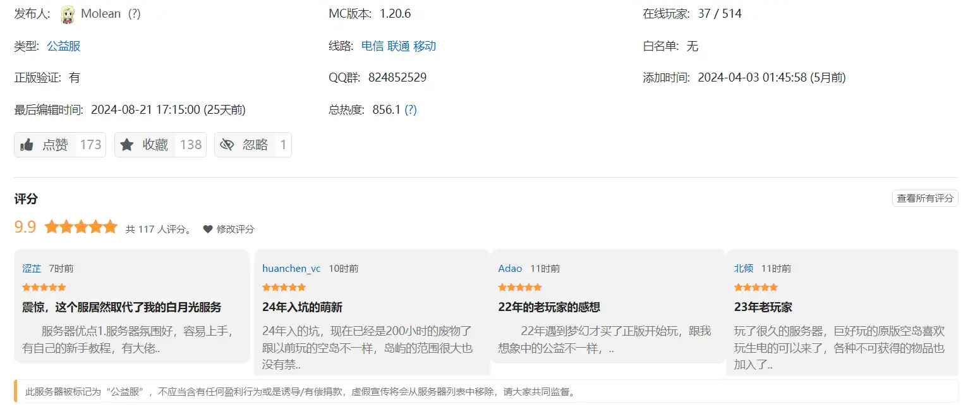The height and width of the screenshot is (409, 980).
Task: Click the question mark next to Molean
Action: (x=134, y=13)
